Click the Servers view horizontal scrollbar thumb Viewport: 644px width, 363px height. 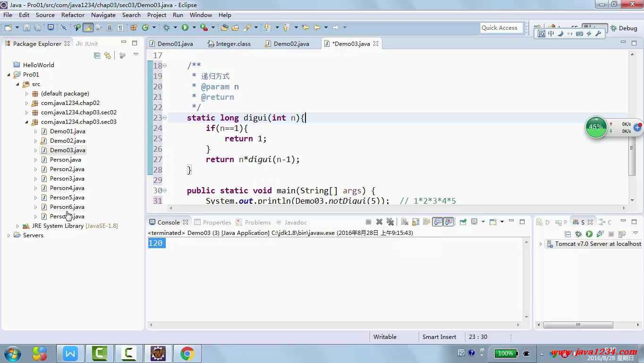pyautogui.click(x=578, y=325)
